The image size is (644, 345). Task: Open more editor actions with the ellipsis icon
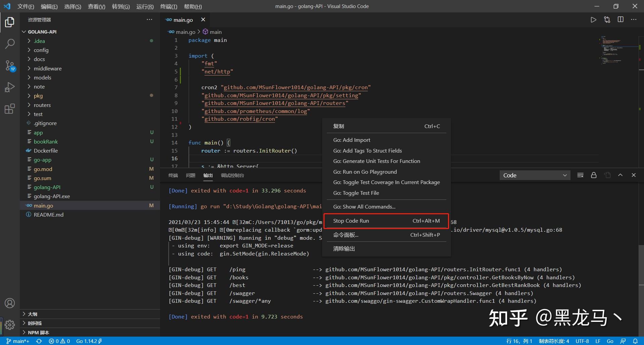coord(634,19)
